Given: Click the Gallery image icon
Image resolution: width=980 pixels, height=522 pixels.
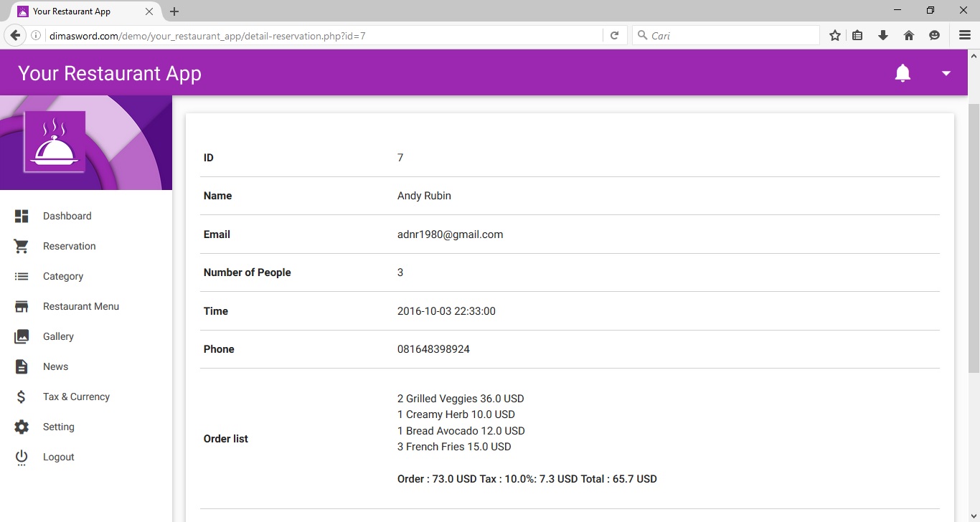Looking at the screenshot, I should pos(22,336).
